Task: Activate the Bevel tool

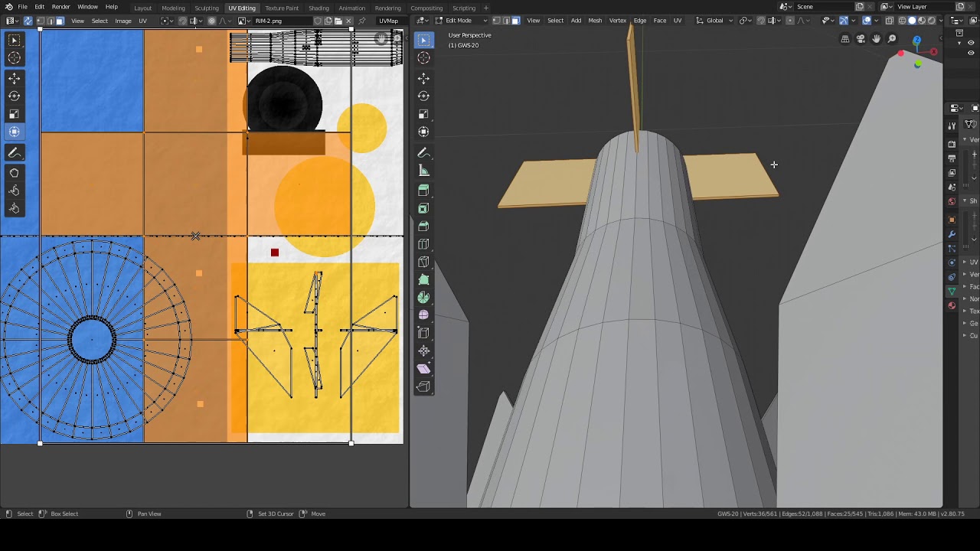Action: click(423, 226)
